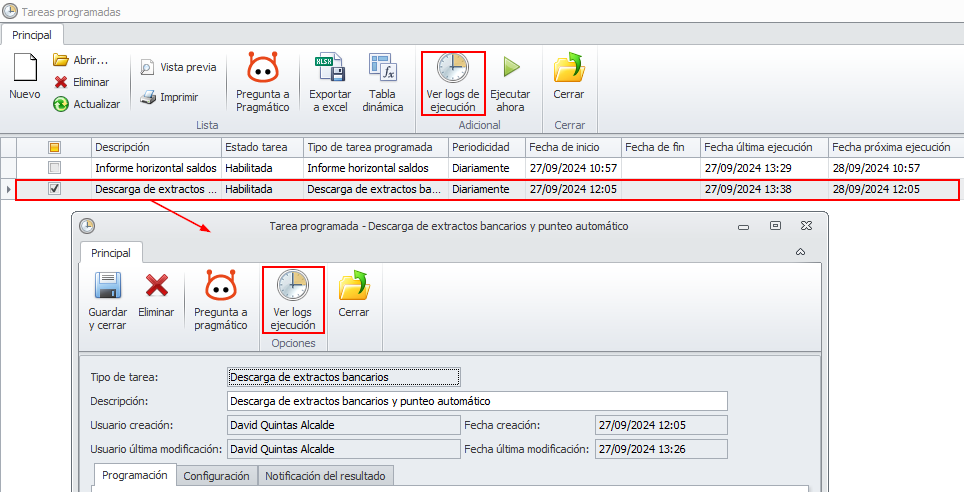Collapse the dialog ribbon with the chevron
This screenshot has height=492, width=964.
pyautogui.click(x=800, y=252)
